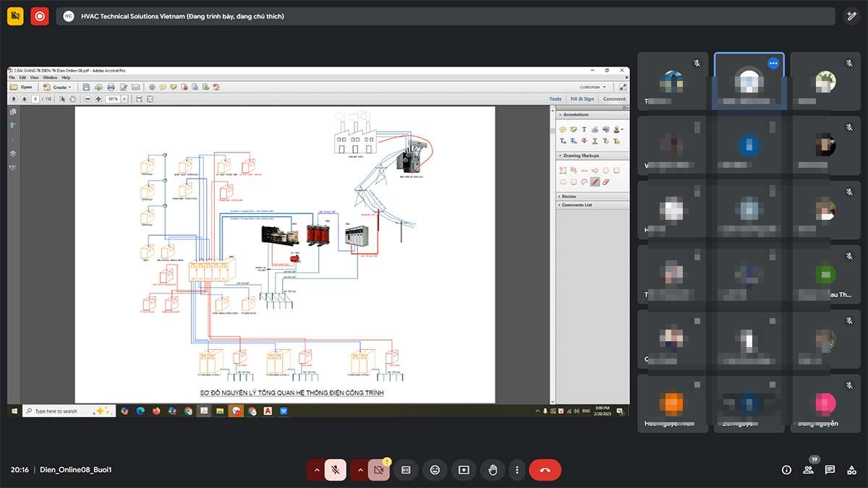Open the Fill & Sign pane
The image size is (868, 488).
tap(582, 99)
